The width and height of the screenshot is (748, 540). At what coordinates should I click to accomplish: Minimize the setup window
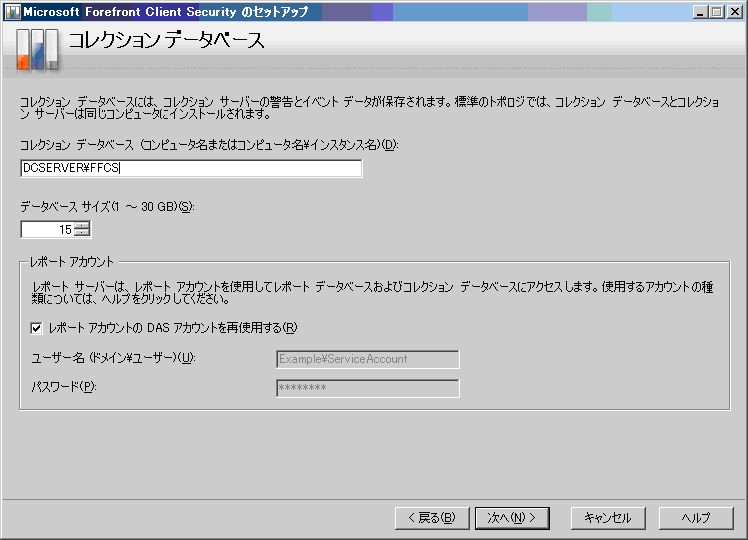click(x=700, y=12)
